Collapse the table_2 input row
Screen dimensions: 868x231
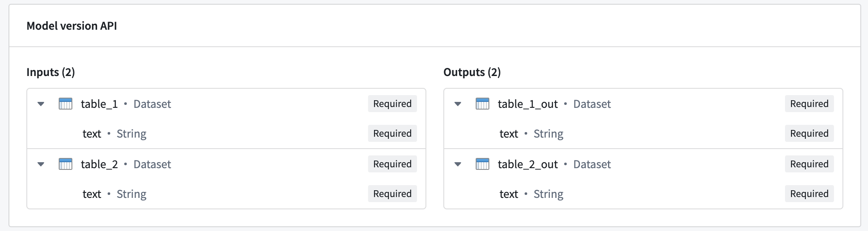[41, 164]
